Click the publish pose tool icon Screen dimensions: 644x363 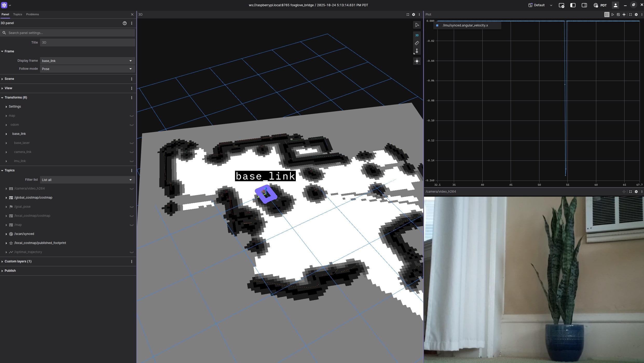pyautogui.click(x=417, y=51)
